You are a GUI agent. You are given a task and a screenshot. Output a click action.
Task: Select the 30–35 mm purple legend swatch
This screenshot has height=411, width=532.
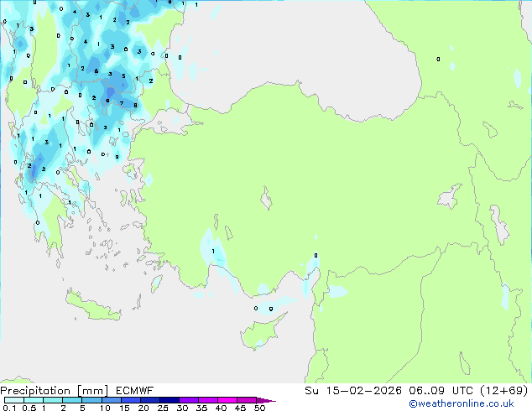point(188,400)
